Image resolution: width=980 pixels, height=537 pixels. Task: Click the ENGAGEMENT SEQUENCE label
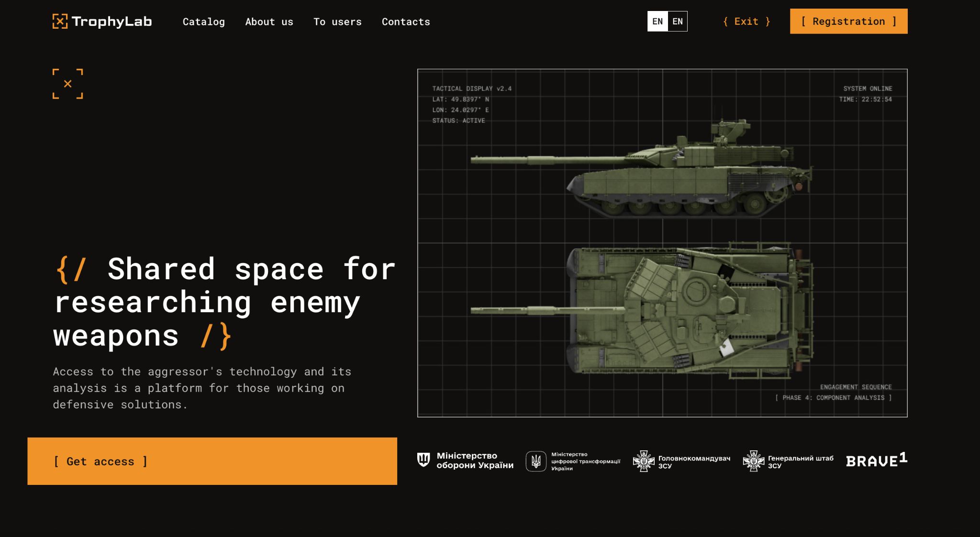pyautogui.click(x=856, y=387)
